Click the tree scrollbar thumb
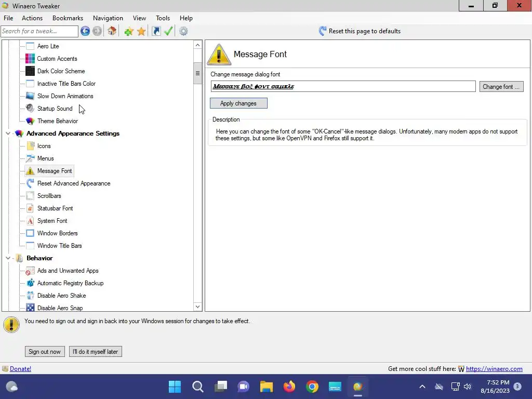Image resolution: width=532 pixels, height=399 pixels. pos(198,73)
